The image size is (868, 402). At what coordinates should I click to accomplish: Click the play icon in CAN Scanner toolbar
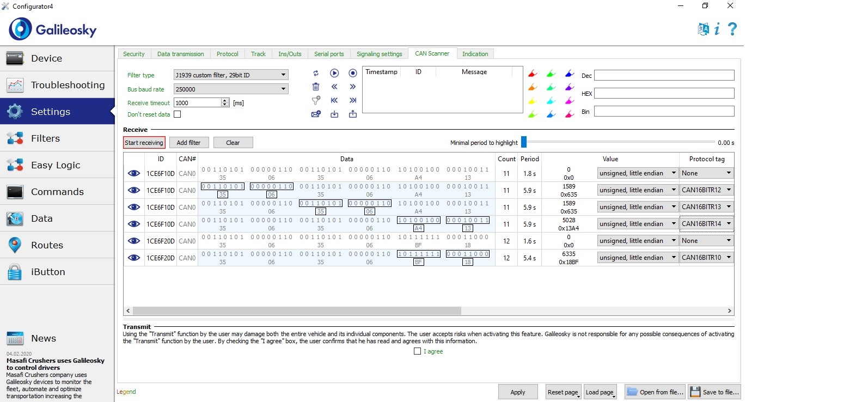point(334,73)
